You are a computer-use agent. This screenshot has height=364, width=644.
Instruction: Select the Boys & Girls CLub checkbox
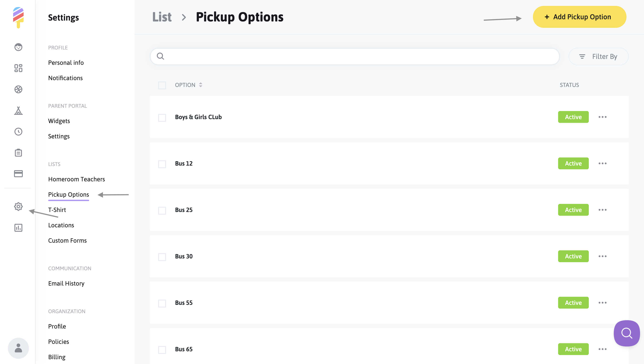162,117
